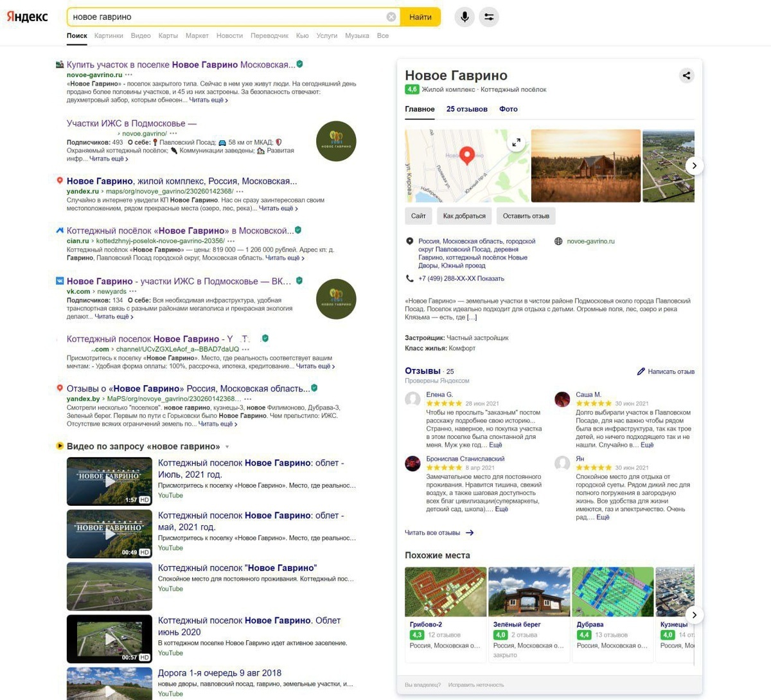Image resolution: width=771 pixels, height=700 pixels.
Task: Click the verified shield on novoe-gavrino.ru result
Action: 299,64
